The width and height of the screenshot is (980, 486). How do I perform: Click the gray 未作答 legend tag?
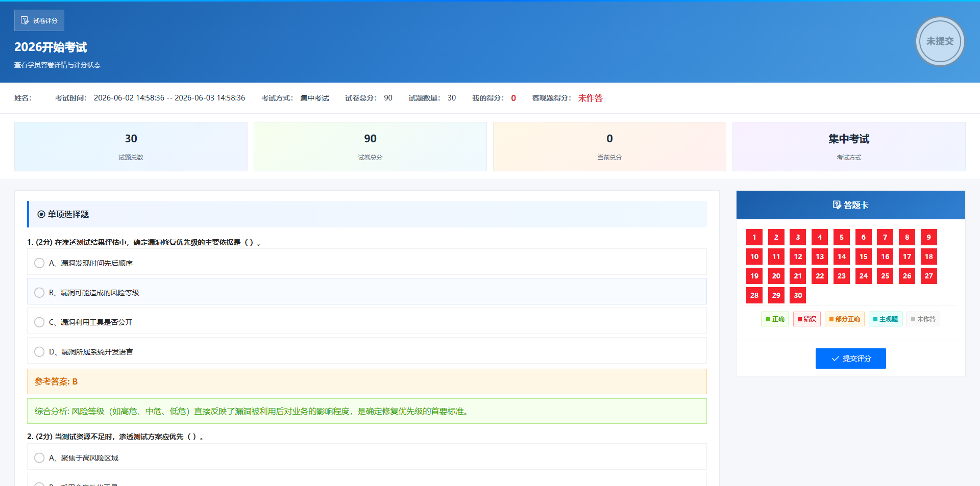click(923, 319)
